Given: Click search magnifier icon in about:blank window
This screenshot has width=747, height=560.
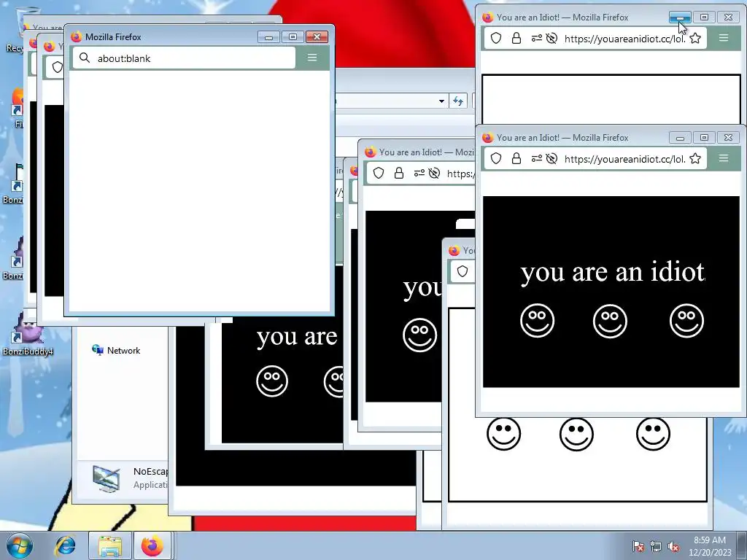Looking at the screenshot, I should 85,58.
